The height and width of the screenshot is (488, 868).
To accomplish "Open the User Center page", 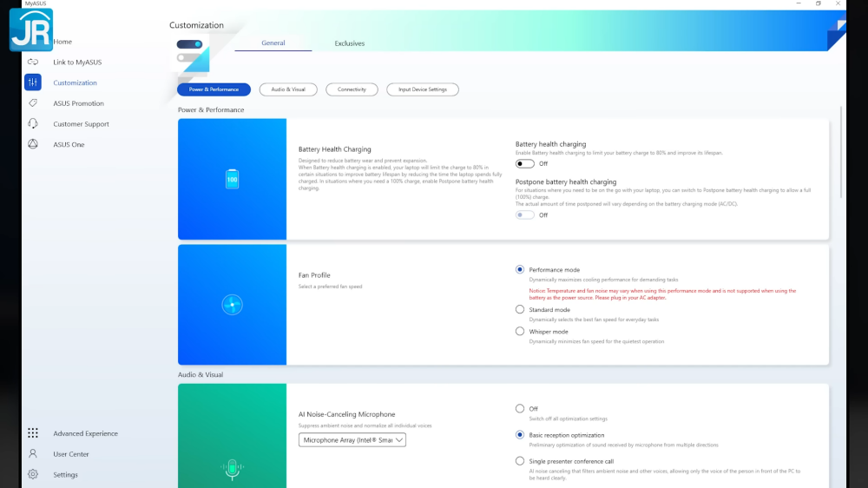I will pyautogui.click(x=71, y=453).
